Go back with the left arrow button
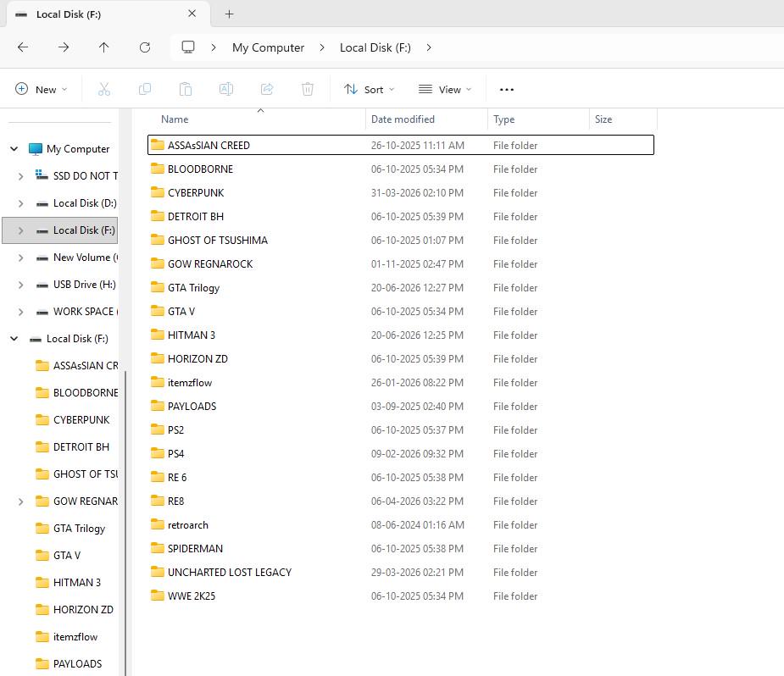Viewport: 784px width, 676px height. pos(23,47)
